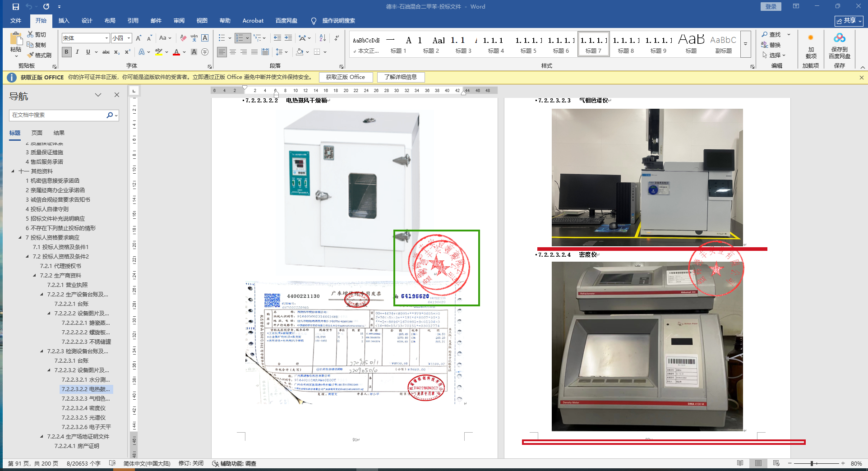This screenshot has height=471, width=868.
Task: Click the save icon in title bar
Action: [16, 7]
